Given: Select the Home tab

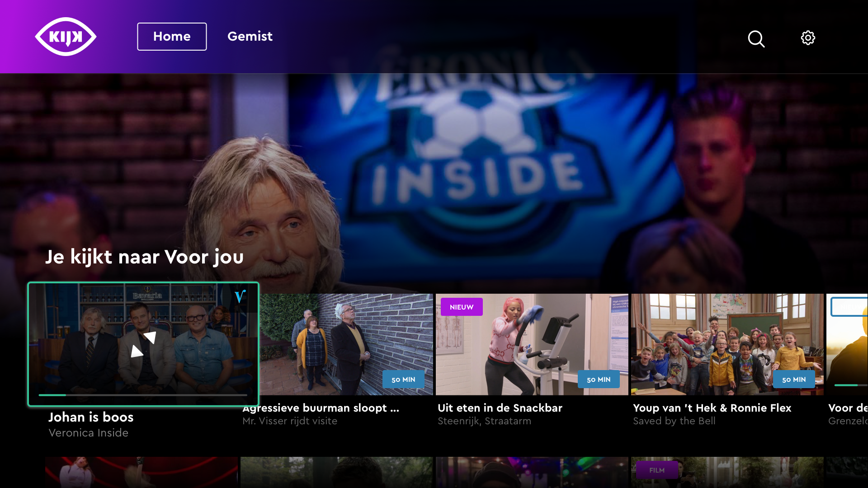Looking at the screenshot, I should click(172, 37).
